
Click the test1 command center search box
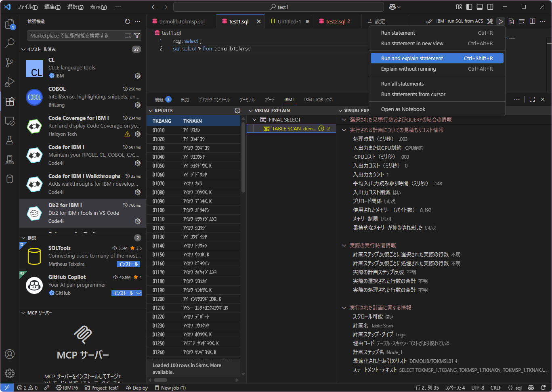tap(279, 7)
